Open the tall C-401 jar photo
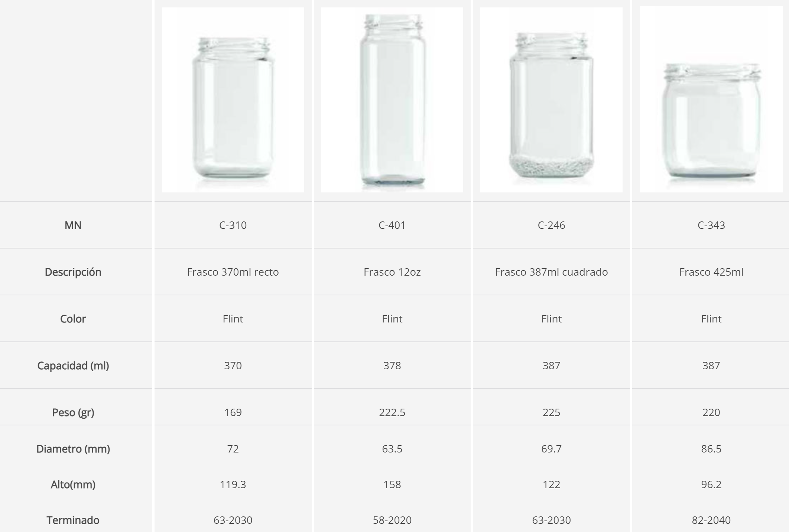Image resolution: width=789 pixels, height=532 pixels. point(392,100)
